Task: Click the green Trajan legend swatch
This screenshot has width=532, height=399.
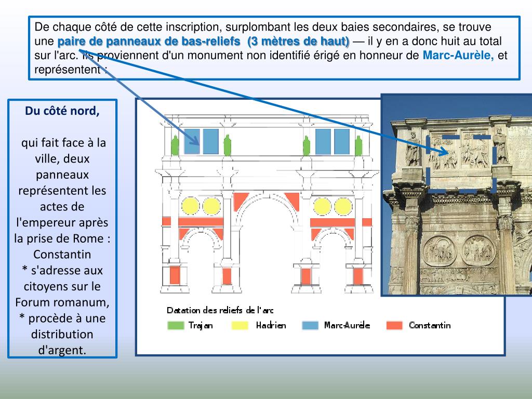Action: coord(176,325)
